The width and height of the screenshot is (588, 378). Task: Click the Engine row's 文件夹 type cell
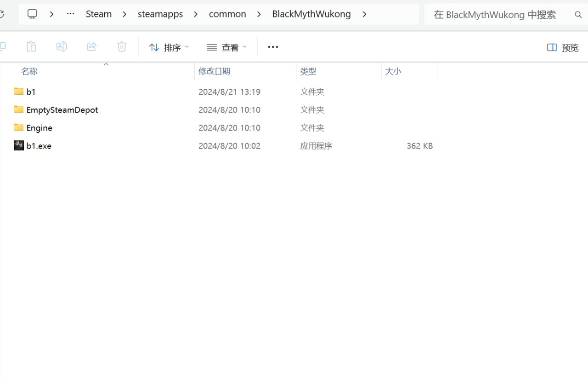(x=312, y=128)
